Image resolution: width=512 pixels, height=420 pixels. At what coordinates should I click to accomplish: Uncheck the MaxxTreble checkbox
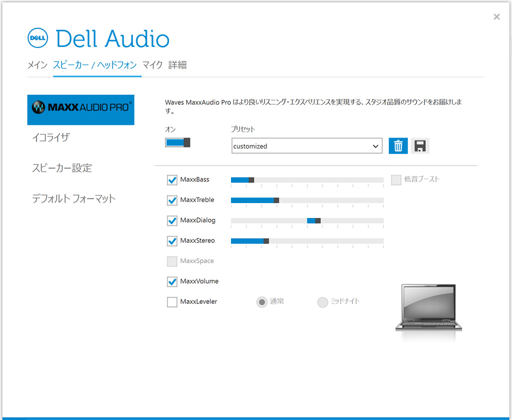(x=172, y=200)
